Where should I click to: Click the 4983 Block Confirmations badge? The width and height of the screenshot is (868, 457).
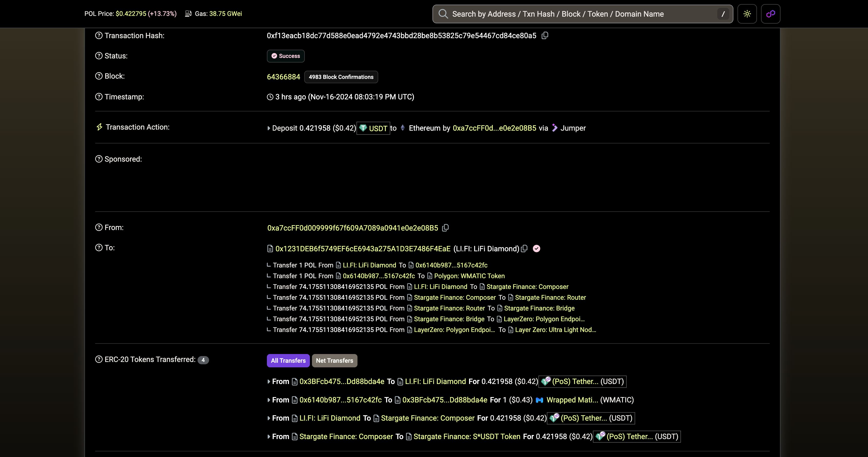pos(341,77)
